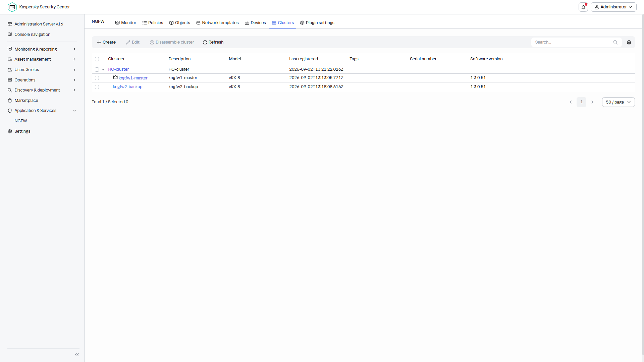This screenshot has height=362, width=644.
Task: Open the notifications bell
Action: click(x=583, y=7)
